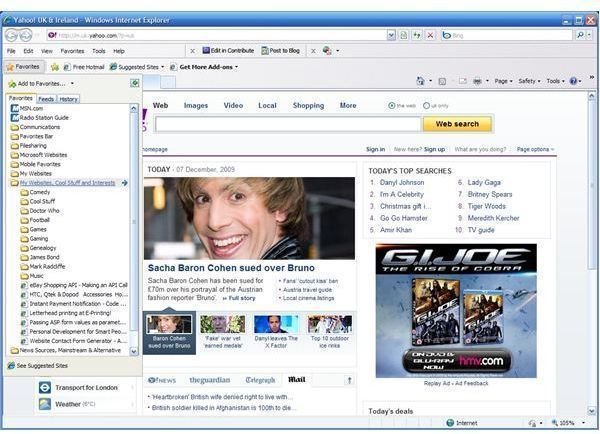Open the Help menu

[119, 51]
